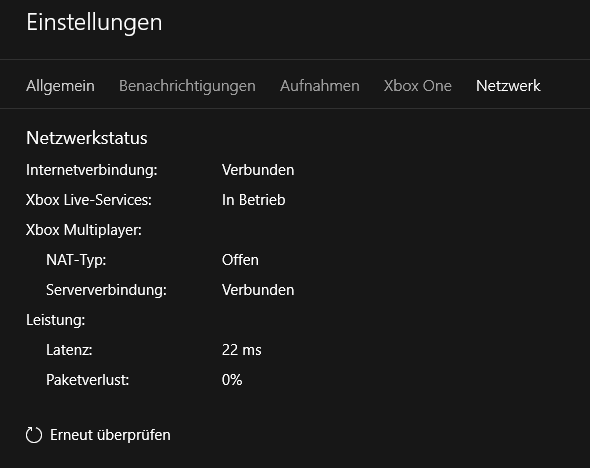The height and width of the screenshot is (468, 590).
Task: Click the Xbox Live-Services label
Action: (x=89, y=200)
